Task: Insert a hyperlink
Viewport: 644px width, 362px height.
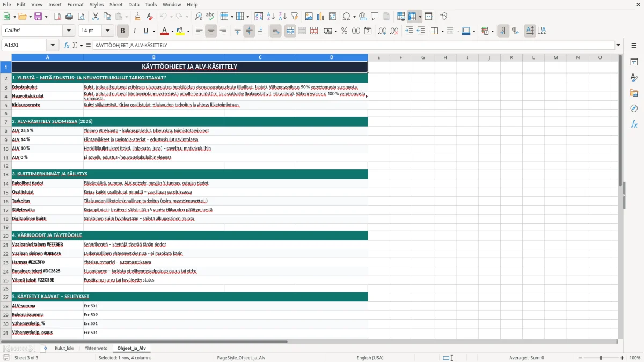Action: 363,17
